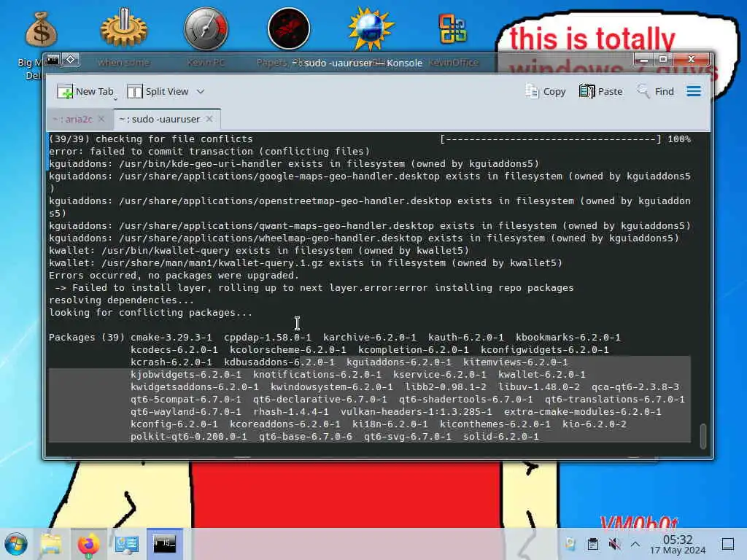Viewport: 747px width, 560px height.
Task: Click 'vulkan-headers-1:1.3.285-1' package name
Action: pyautogui.click(x=417, y=411)
